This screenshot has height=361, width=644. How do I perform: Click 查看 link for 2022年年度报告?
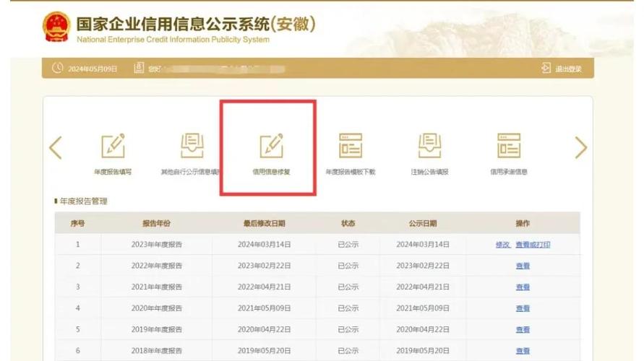(523, 266)
